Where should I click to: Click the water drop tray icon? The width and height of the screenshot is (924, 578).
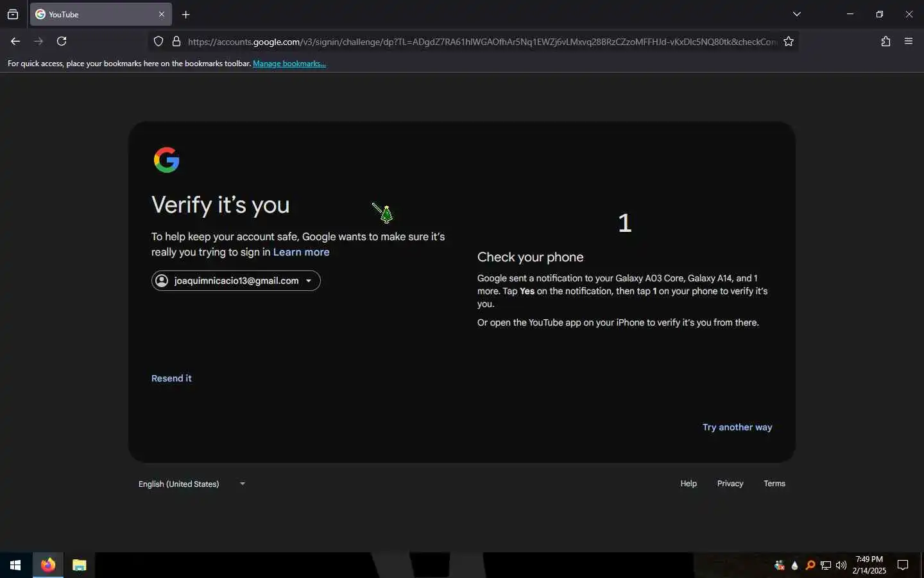(795, 565)
